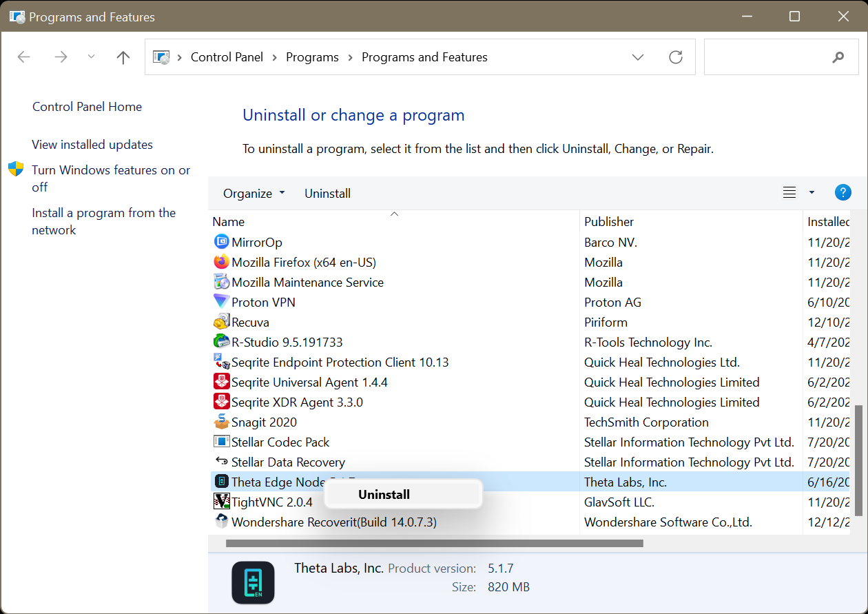The image size is (868, 614).
Task: Click the Seqrite Endpoint Protection Client icon
Action: pos(221,362)
